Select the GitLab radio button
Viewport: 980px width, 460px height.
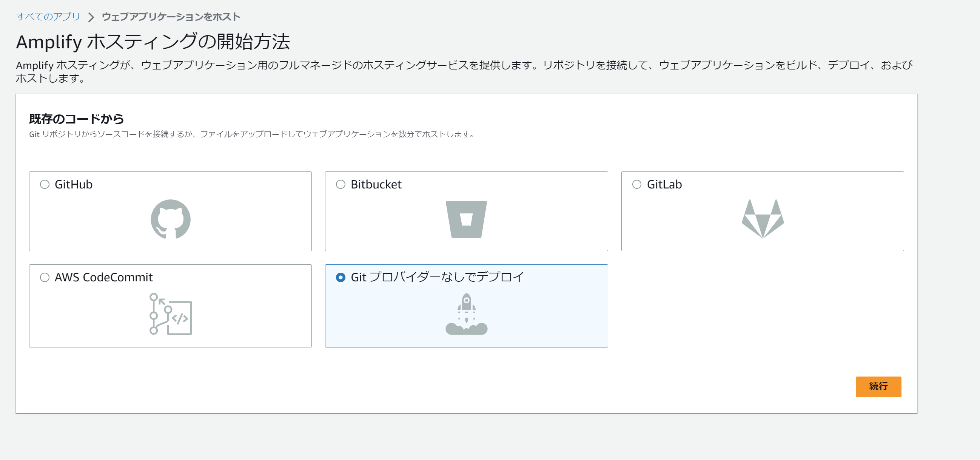(x=636, y=185)
